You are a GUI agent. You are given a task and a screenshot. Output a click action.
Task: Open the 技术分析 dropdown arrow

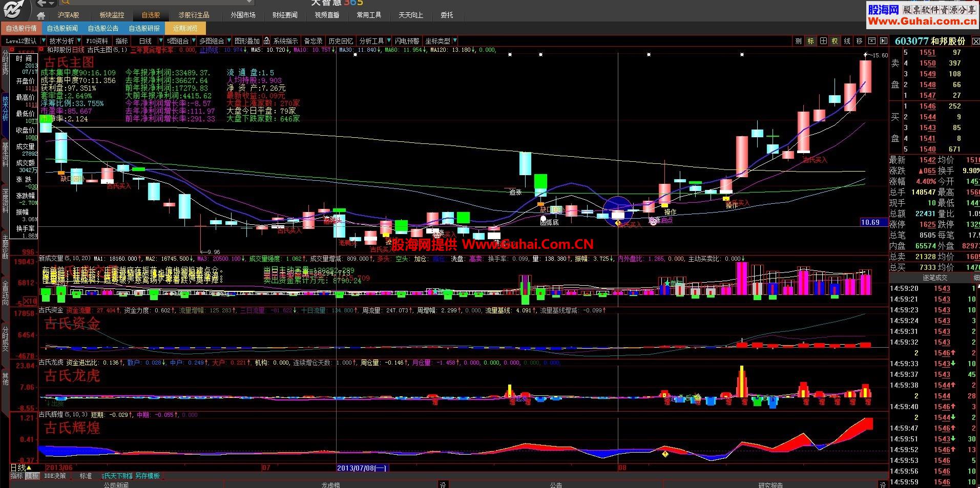coord(79,41)
